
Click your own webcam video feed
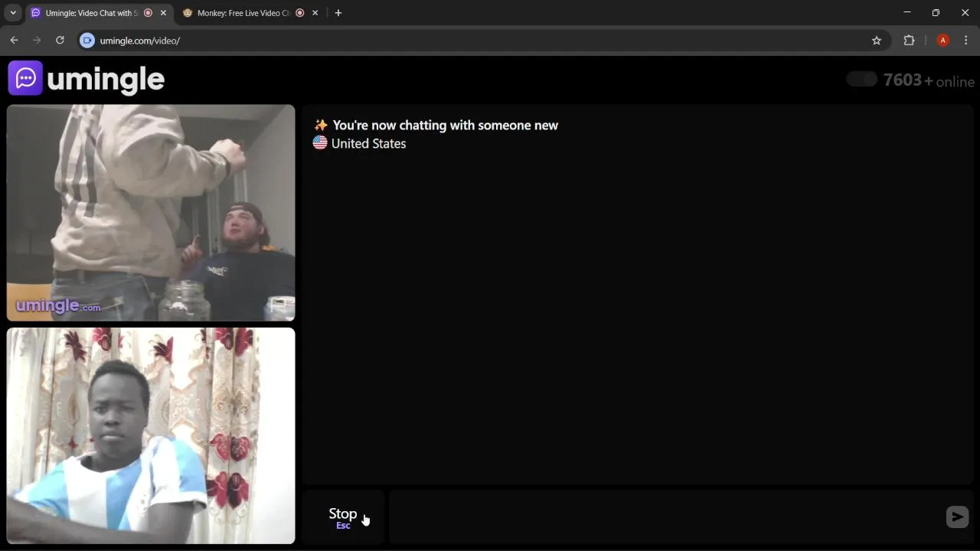click(x=151, y=436)
